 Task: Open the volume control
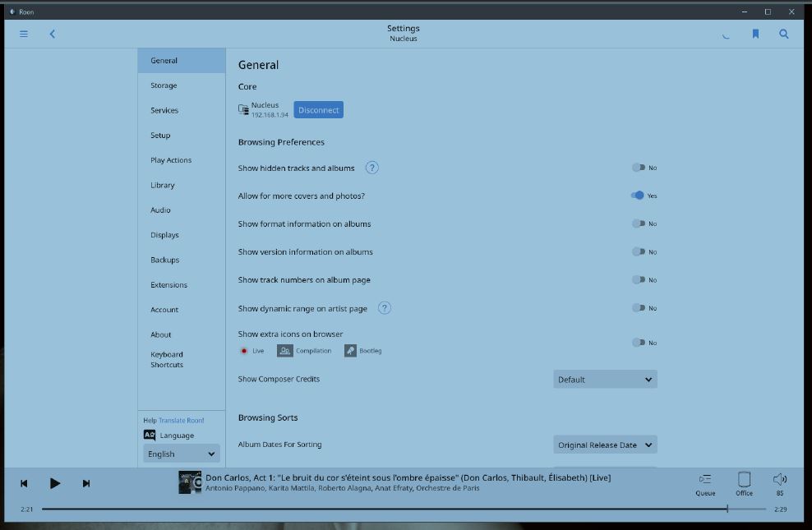[780, 484]
